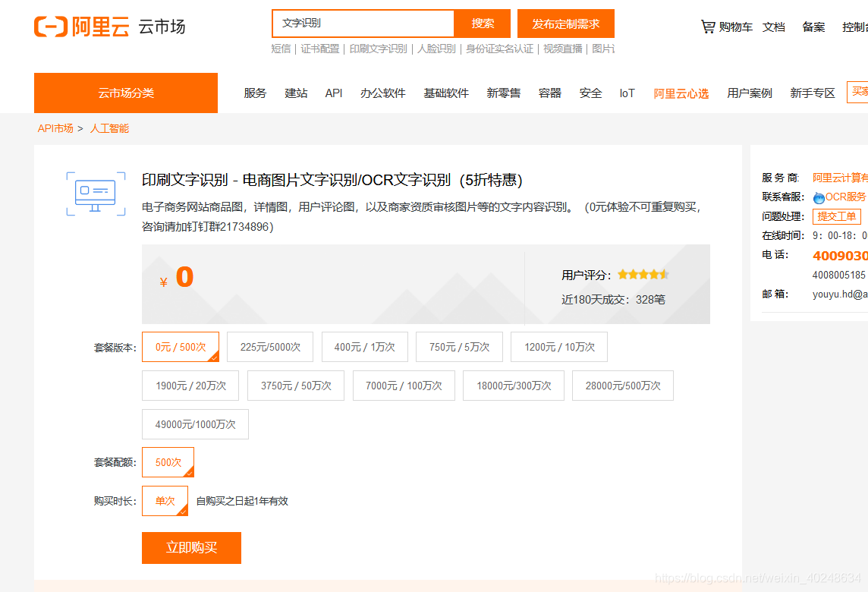This screenshot has height=592, width=868.
Task: Open the 阿里云计算 service provider link
Action: tap(840, 178)
